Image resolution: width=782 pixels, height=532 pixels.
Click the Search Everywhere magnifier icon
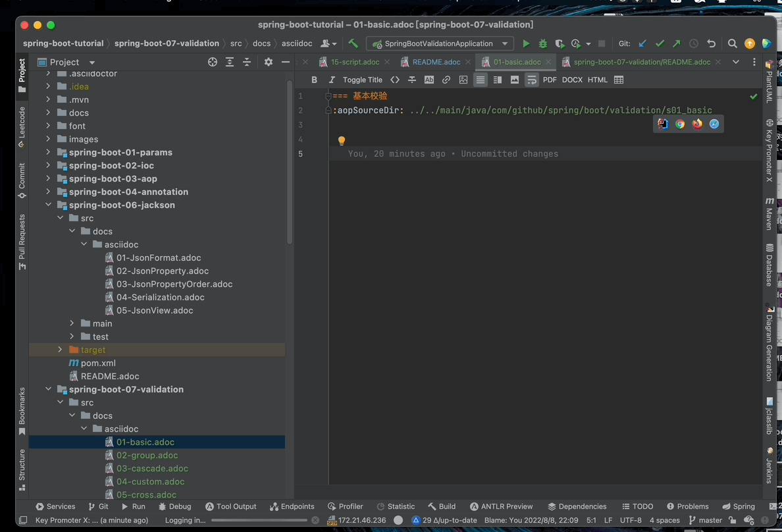pos(732,44)
